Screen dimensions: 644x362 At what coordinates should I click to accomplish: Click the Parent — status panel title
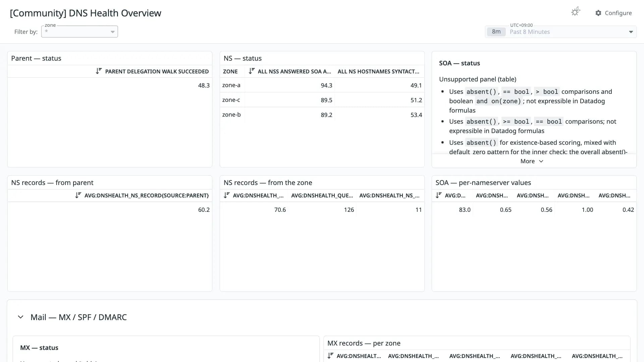click(x=36, y=58)
